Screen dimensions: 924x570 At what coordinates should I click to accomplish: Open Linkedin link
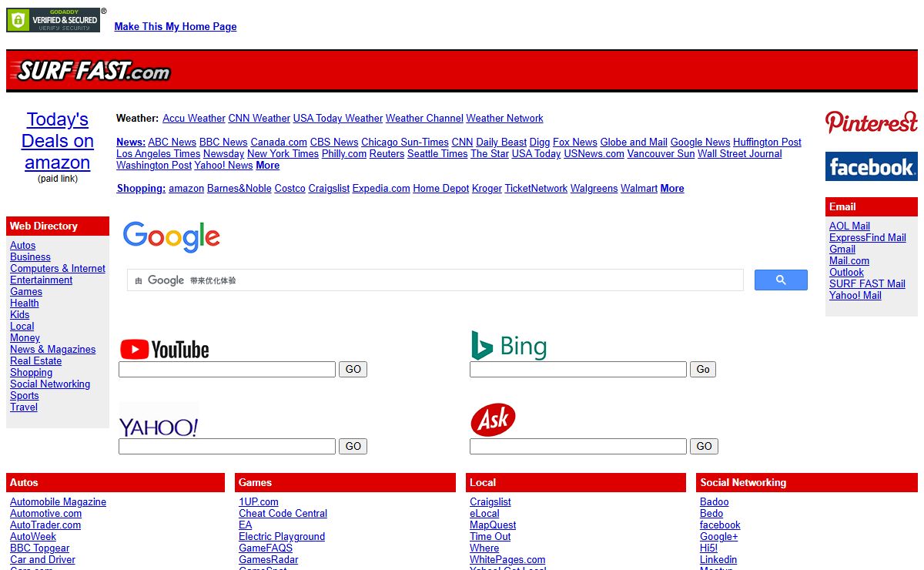point(718,560)
